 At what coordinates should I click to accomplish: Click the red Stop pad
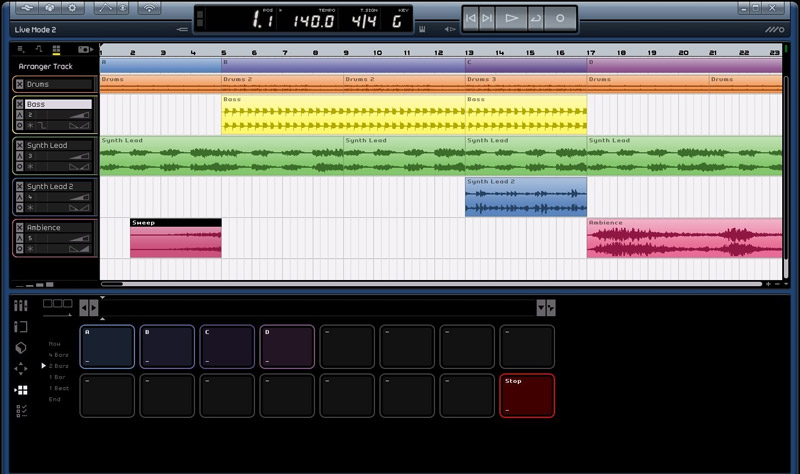click(527, 395)
